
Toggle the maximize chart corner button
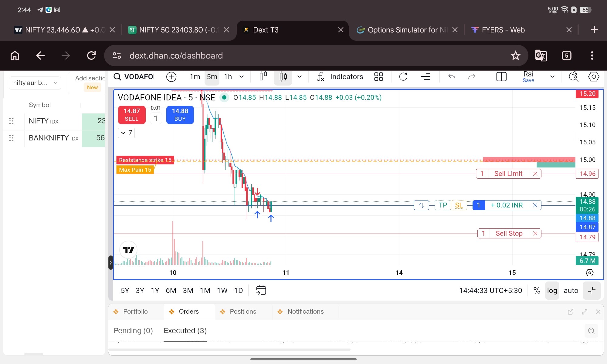coord(592,291)
